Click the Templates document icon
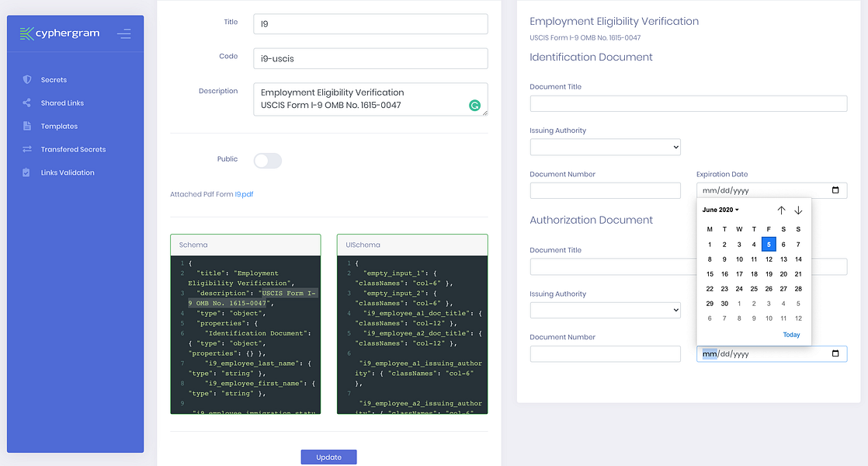Screen dimensions: 868x466 (26, 126)
